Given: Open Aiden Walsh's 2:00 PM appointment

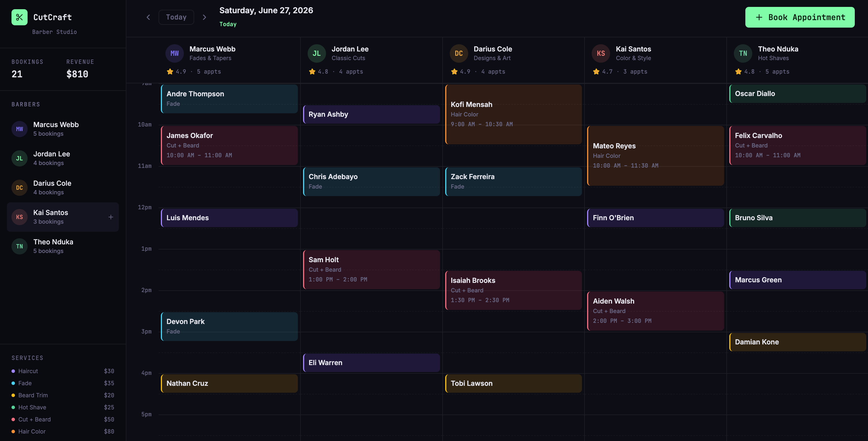Looking at the screenshot, I should [x=655, y=311].
